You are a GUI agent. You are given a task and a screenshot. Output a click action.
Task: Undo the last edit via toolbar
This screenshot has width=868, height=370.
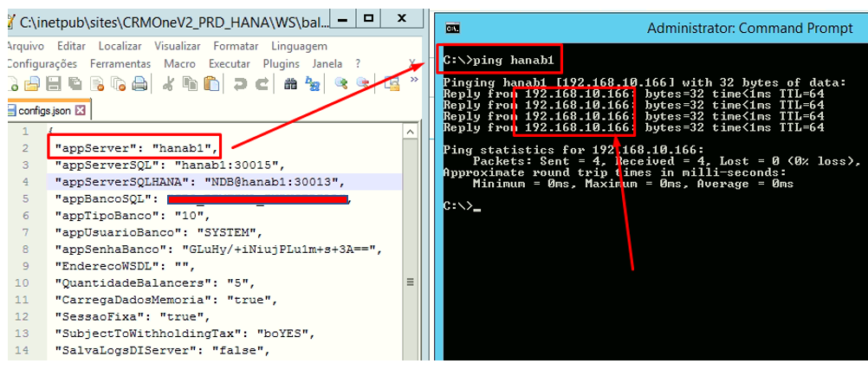point(240,84)
